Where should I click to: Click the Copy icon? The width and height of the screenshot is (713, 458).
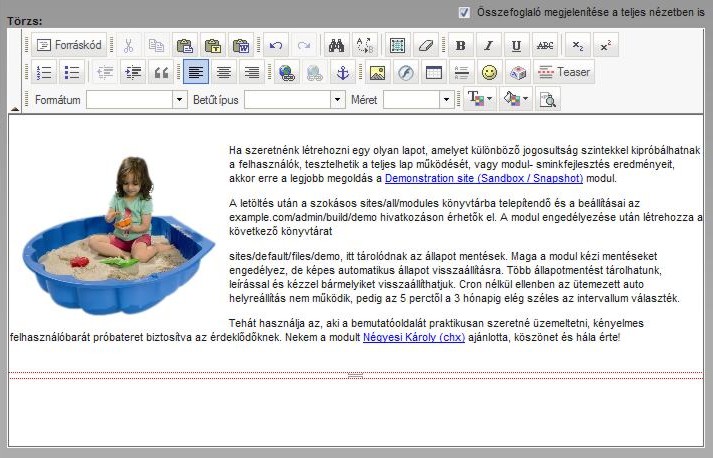click(156, 45)
